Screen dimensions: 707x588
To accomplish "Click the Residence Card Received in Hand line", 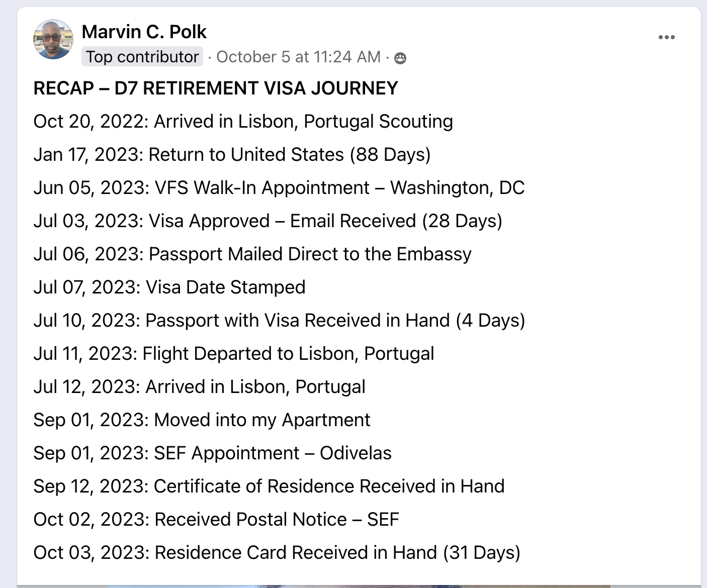I will tap(277, 553).
